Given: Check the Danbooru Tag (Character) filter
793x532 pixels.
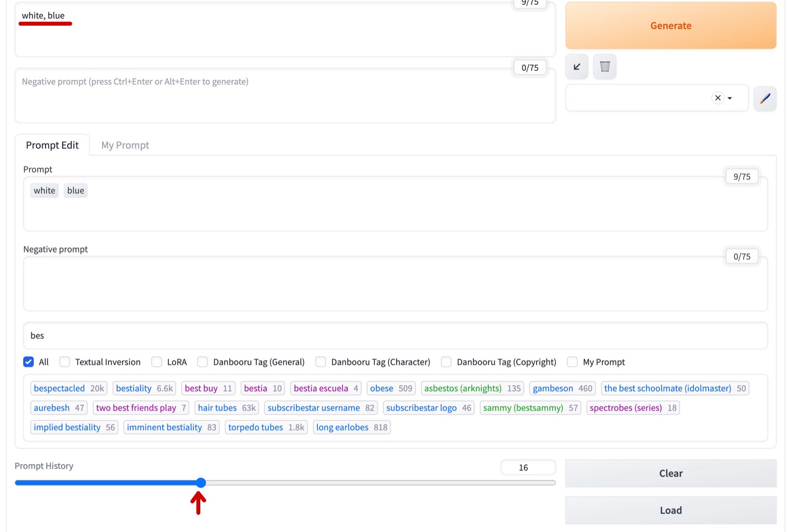Looking at the screenshot, I should (321, 362).
